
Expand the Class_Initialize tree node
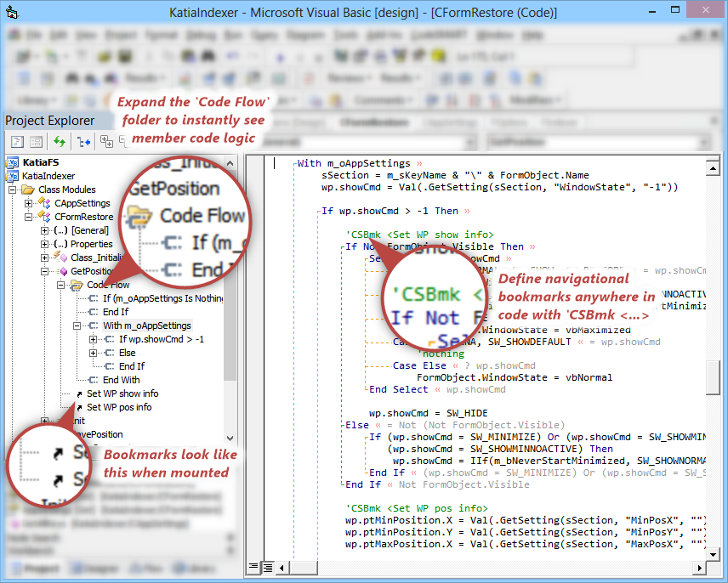tap(44, 258)
